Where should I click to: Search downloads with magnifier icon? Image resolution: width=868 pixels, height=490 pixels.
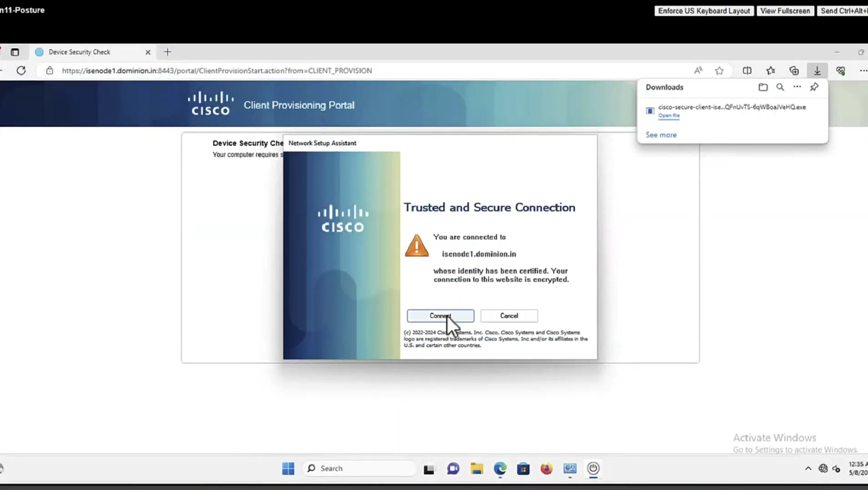click(x=780, y=87)
